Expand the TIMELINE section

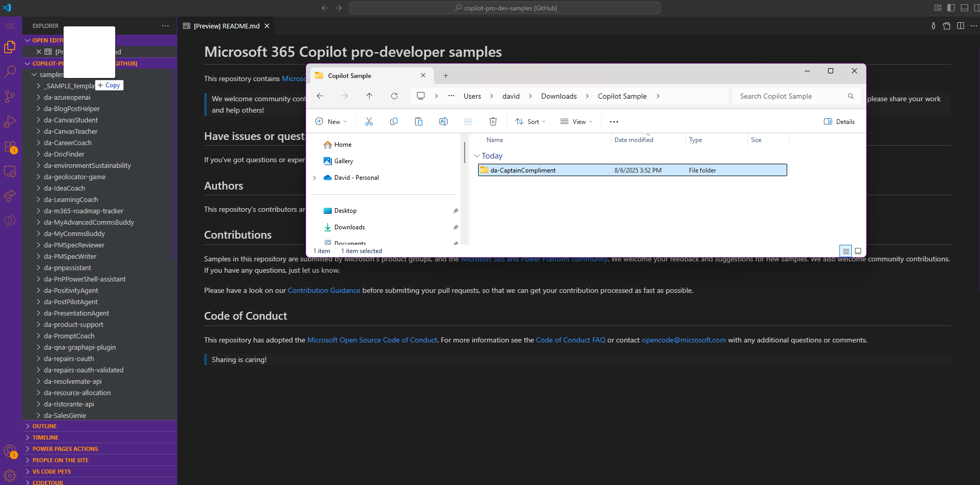100,437
